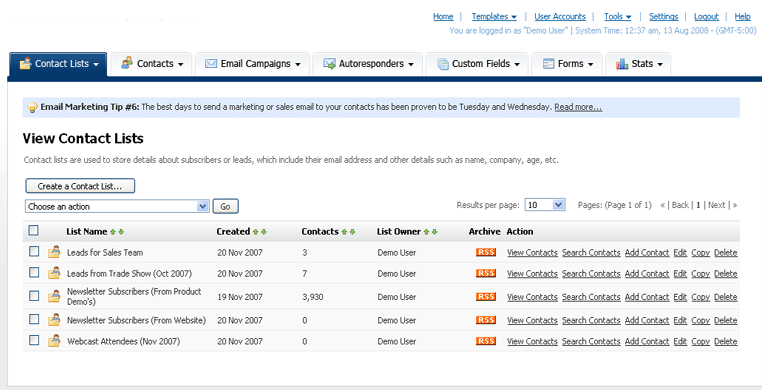The image size is (762, 390).
Task: Jump to last page with » link
Action: [735, 205]
